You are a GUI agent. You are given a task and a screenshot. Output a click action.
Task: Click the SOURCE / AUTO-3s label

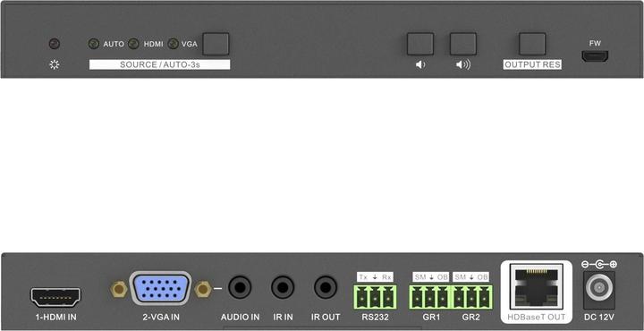(160, 64)
